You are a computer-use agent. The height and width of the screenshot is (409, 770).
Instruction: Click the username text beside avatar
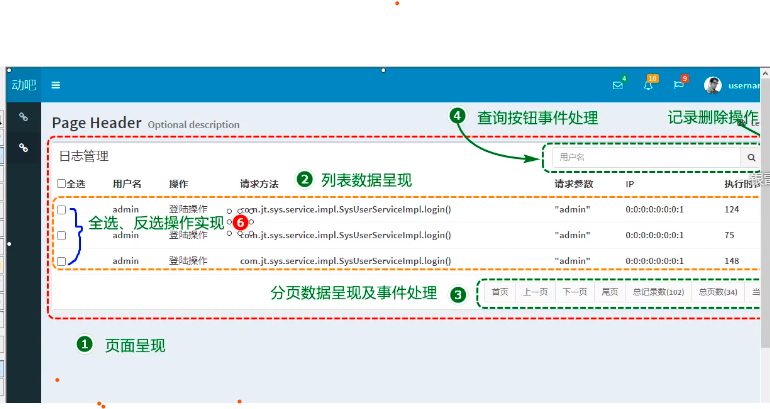pyautogui.click(x=743, y=85)
